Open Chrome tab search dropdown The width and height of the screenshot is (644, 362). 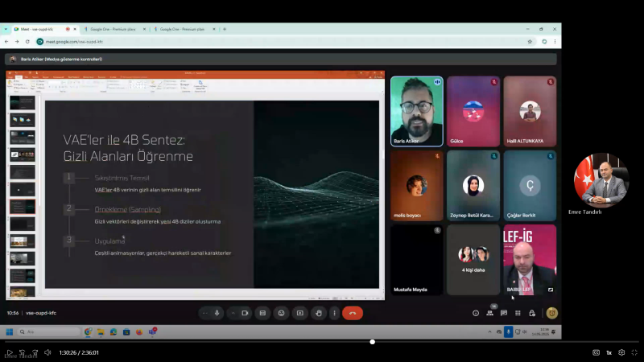6,29
